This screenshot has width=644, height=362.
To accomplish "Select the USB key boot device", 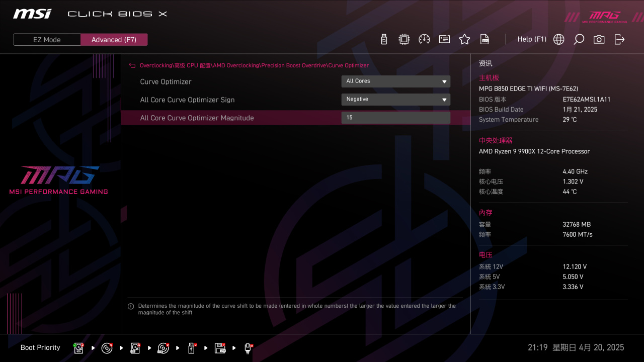I will click(192, 348).
